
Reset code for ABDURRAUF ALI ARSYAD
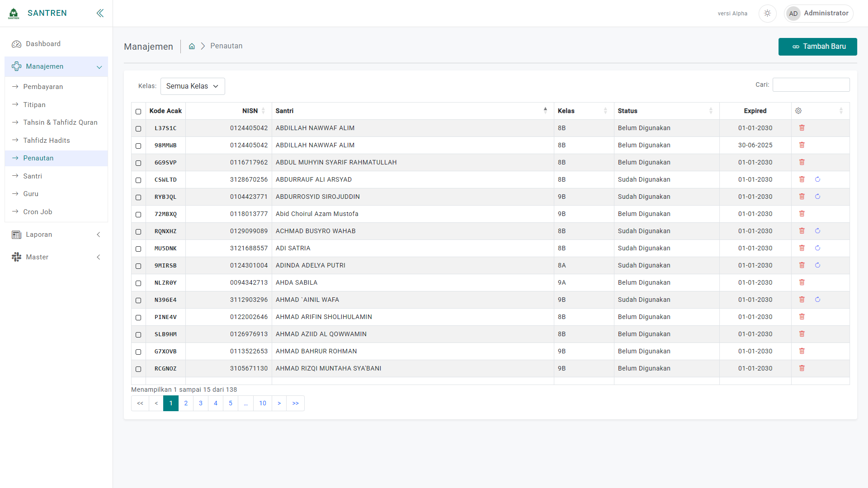[817, 179]
